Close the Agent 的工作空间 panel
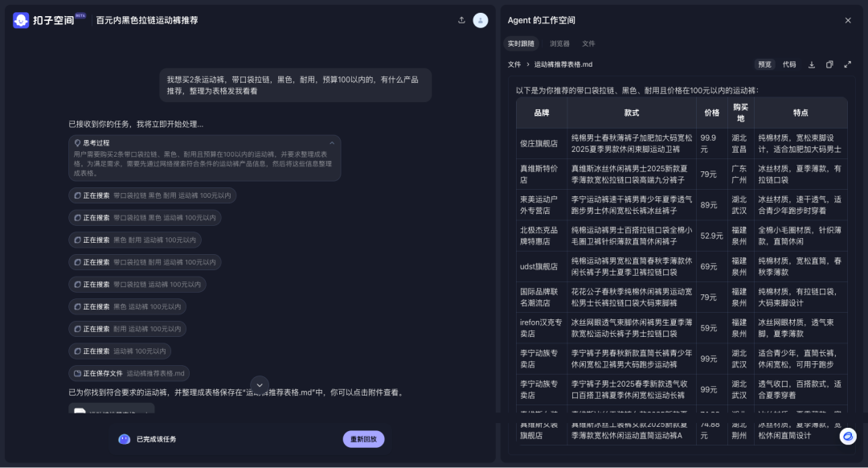This screenshot has width=868, height=468. [x=848, y=20]
